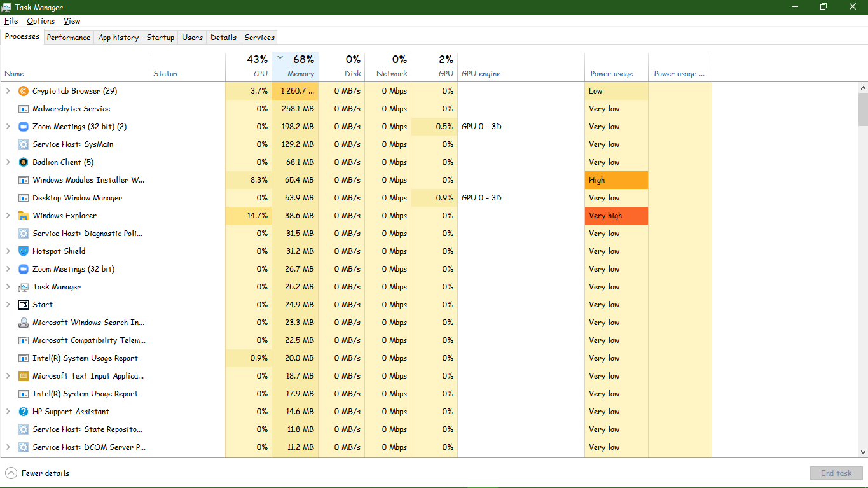The height and width of the screenshot is (488, 868).
Task: Click the scrollbar up arrow
Action: pos(863,87)
